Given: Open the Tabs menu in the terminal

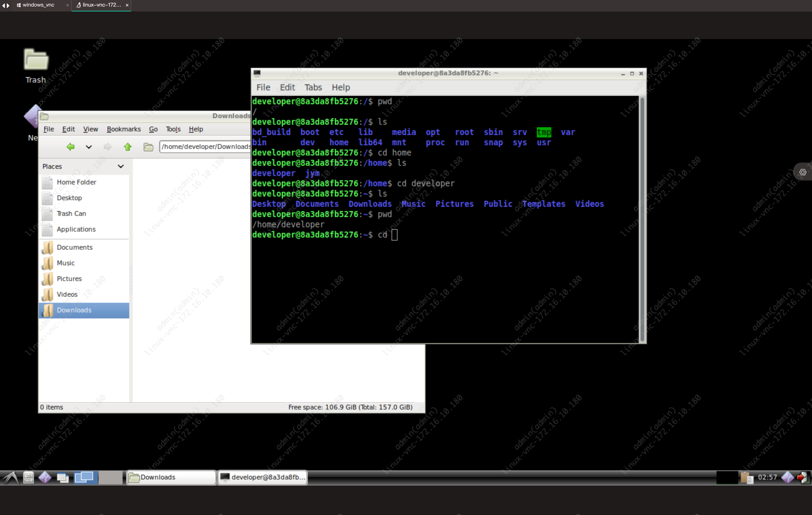Looking at the screenshot, I should (313, 87).
